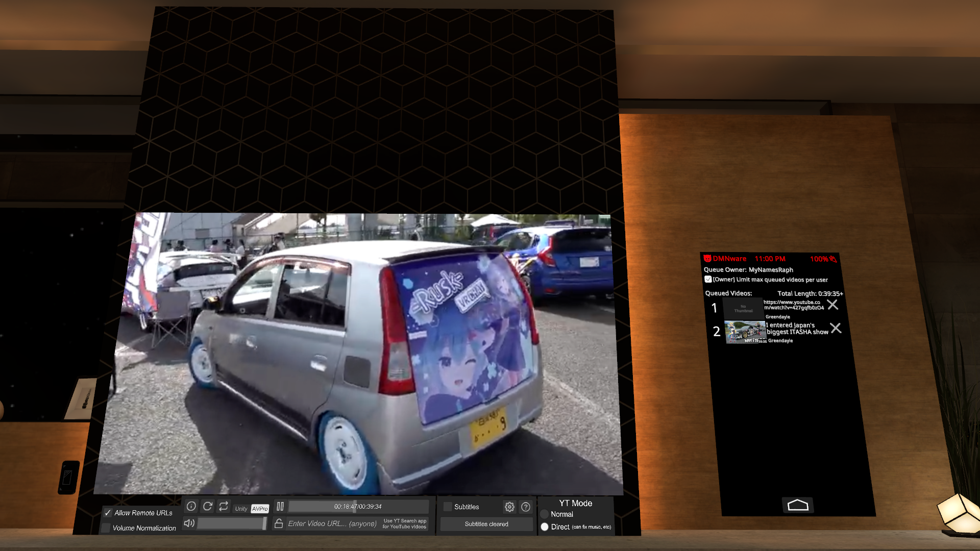The height and width of the screenshot is (551, 980).
Task: Select Normal YT Mode radio button
Action: pyautogui.click(x=544, y=514)
